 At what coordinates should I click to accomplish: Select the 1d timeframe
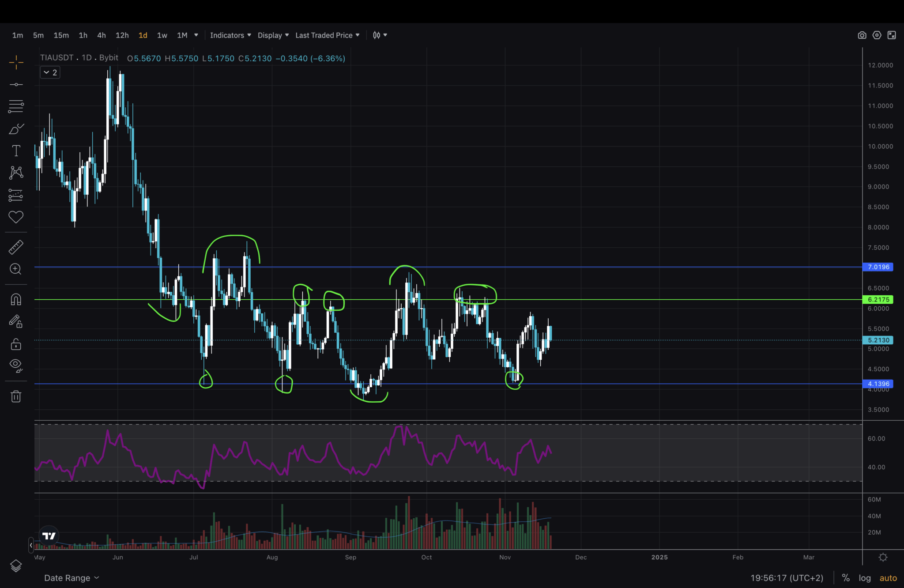143,35
